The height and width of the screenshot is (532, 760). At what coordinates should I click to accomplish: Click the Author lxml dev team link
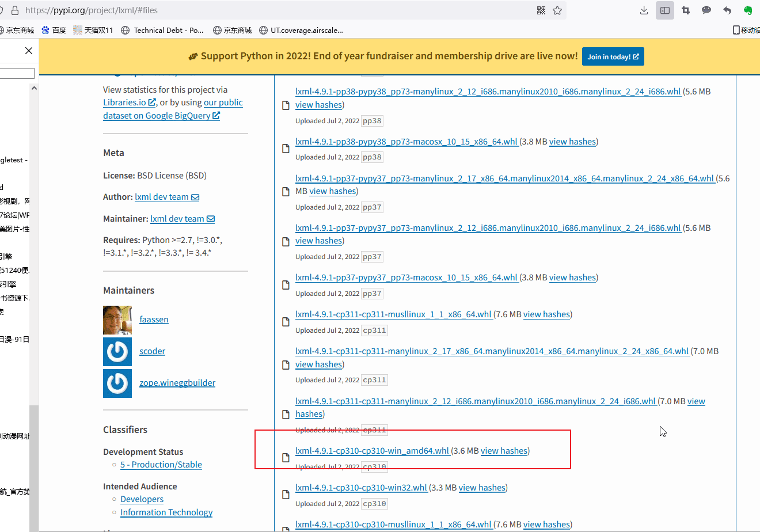(x=167, y=197)
